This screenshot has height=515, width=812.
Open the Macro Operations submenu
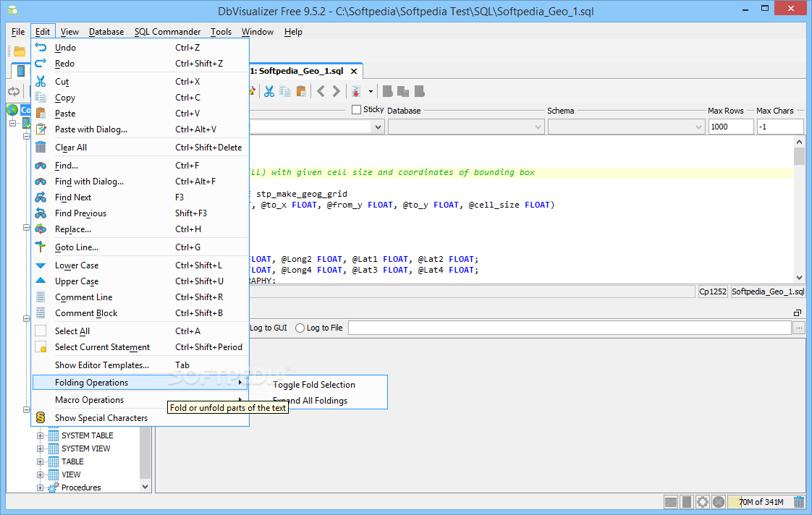140,400
